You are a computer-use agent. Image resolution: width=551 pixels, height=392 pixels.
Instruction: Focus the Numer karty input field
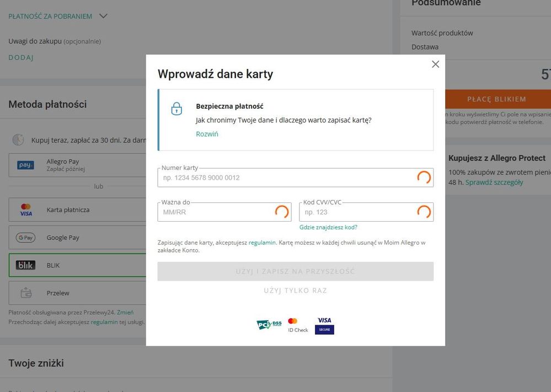pyautogui.click(x=287, y=178)
